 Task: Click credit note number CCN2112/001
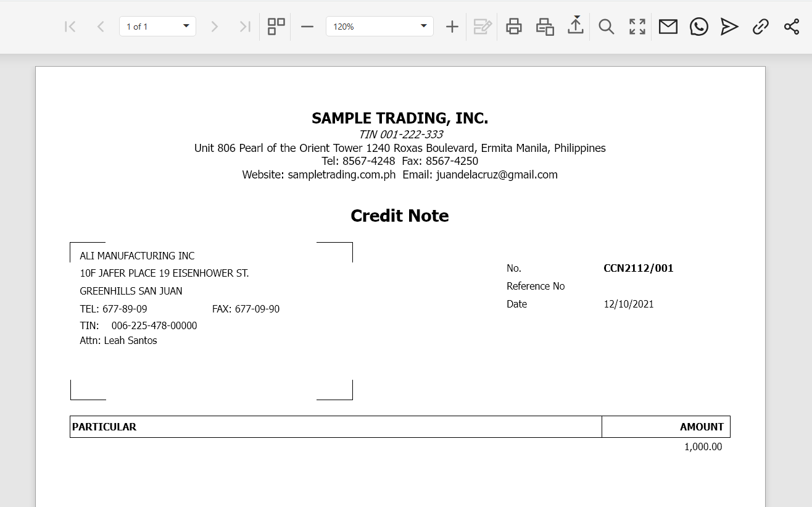(639, 268)
